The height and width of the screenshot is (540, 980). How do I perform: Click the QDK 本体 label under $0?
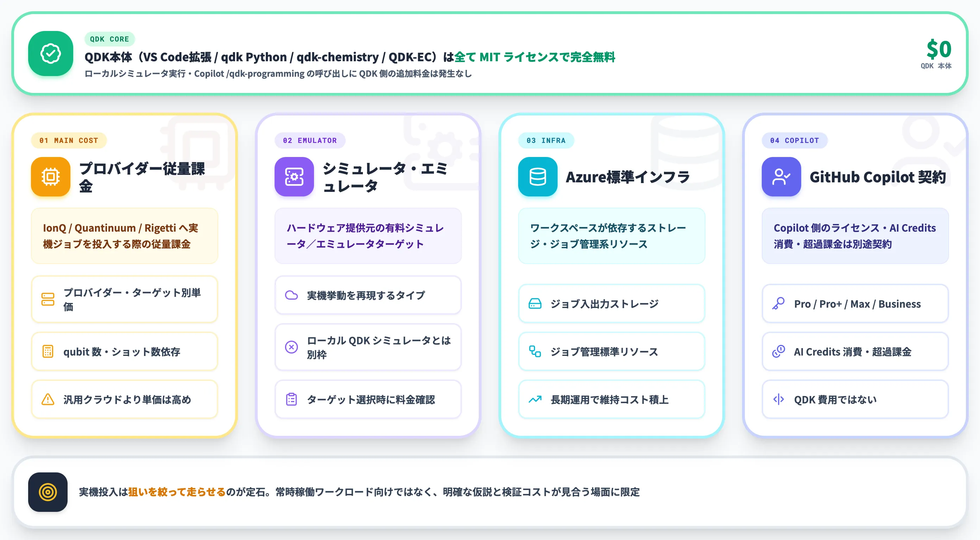pos(936,66)
